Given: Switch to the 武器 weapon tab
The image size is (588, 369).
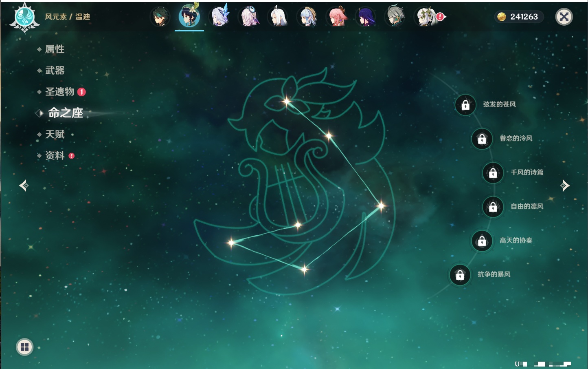Looking at the screenshot, I should point(55,71).
